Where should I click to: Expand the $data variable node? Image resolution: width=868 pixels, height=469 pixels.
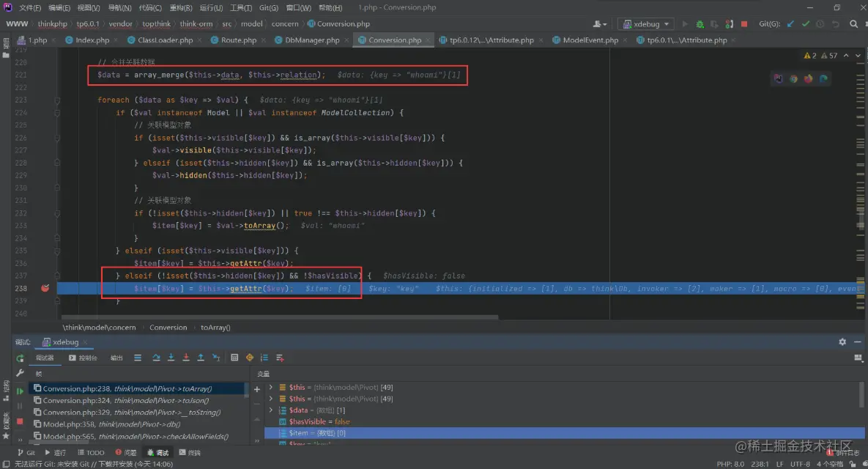[x=271, y=410]
